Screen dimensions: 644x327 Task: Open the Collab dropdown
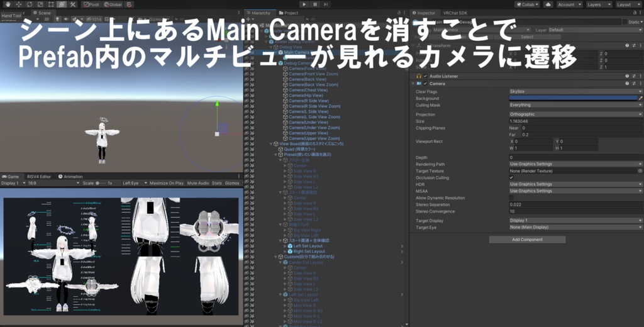click(528, 4)
